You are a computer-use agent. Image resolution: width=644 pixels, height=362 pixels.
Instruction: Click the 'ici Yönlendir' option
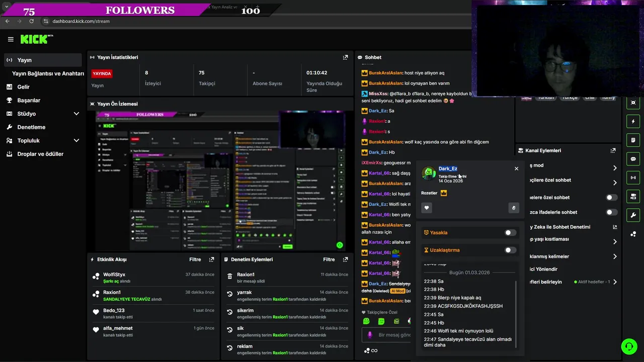tap(544, 269)
